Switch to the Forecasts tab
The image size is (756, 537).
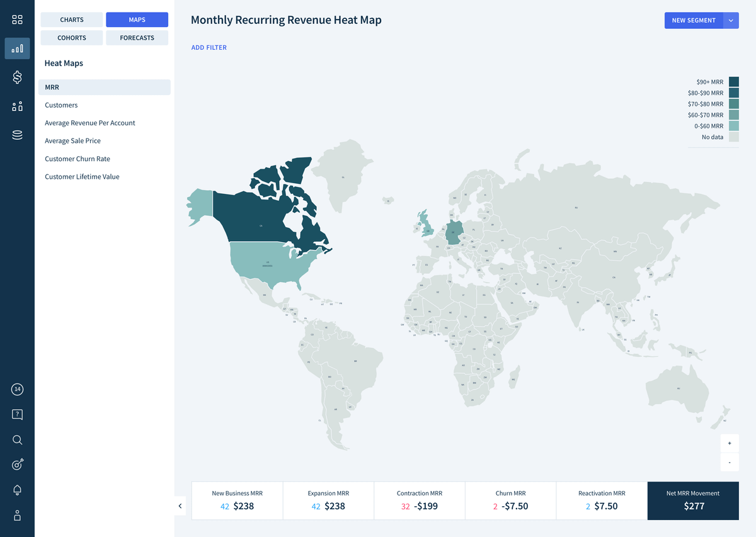pyautogui.click(x=137, y=38)
